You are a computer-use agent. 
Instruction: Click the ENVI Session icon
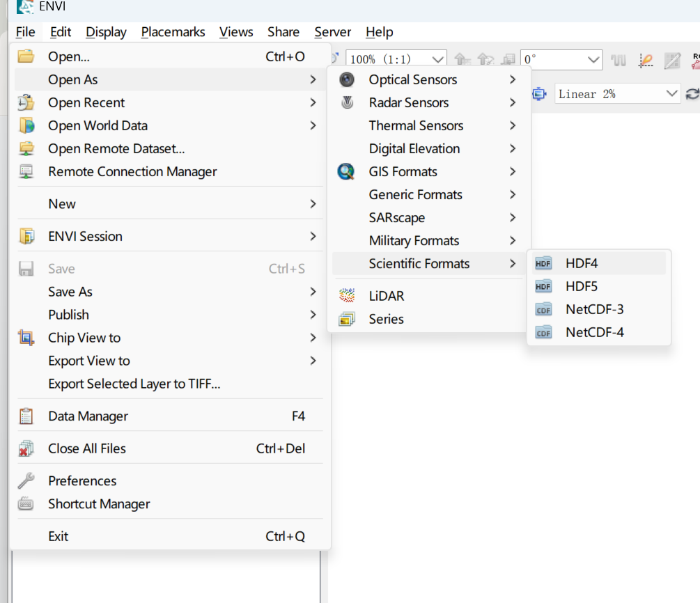point(26,236)
